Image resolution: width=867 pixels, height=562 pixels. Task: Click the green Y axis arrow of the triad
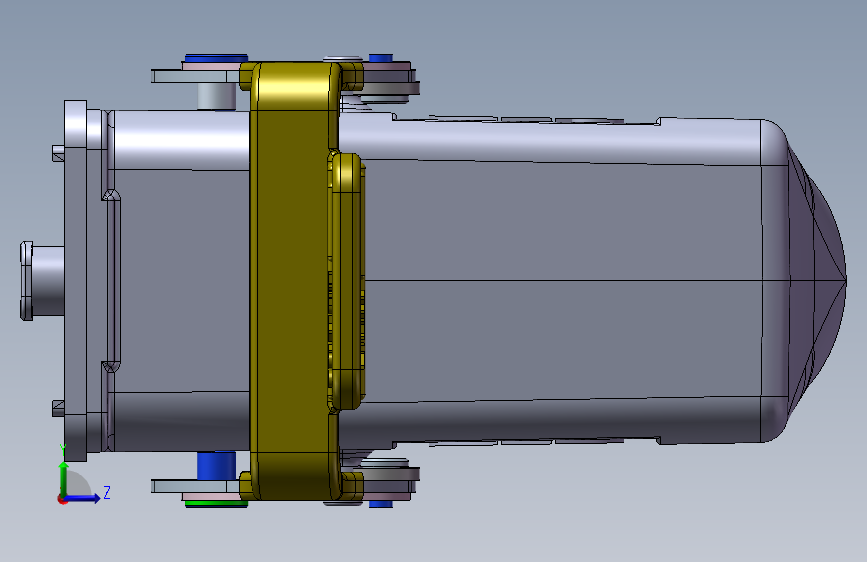pyautogui.click(x=64, y=479)
